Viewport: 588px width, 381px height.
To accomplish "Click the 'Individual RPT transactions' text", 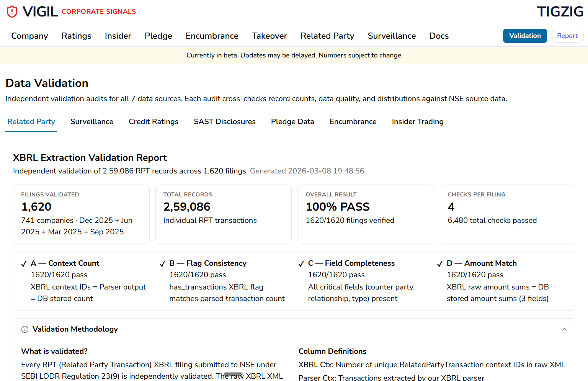I will click(210, 221).
